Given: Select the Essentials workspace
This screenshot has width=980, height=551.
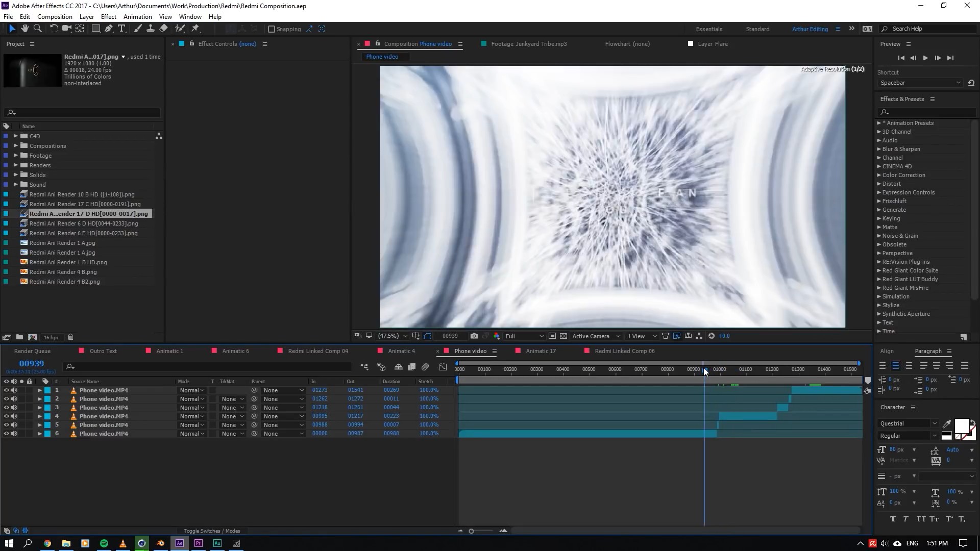Looking at the screenshot, I should pyautogui.click(x=709, y=29).
